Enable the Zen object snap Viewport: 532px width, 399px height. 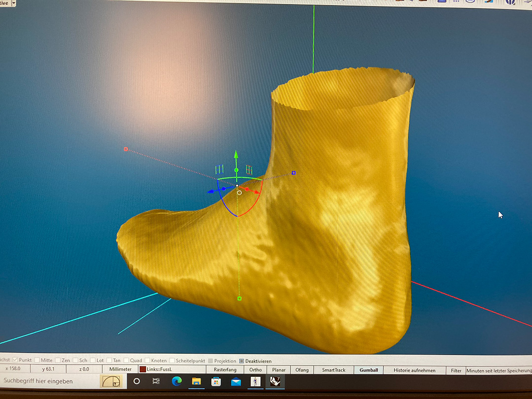[58, 360]
